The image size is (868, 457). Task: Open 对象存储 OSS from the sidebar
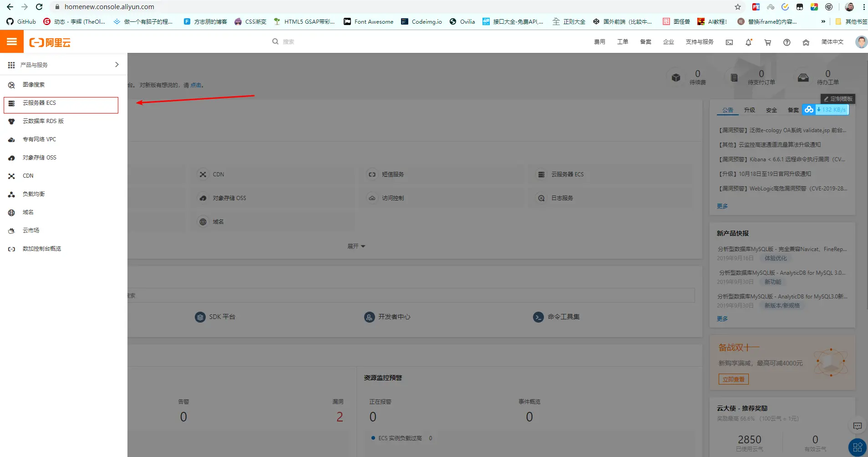coord(39,157)
